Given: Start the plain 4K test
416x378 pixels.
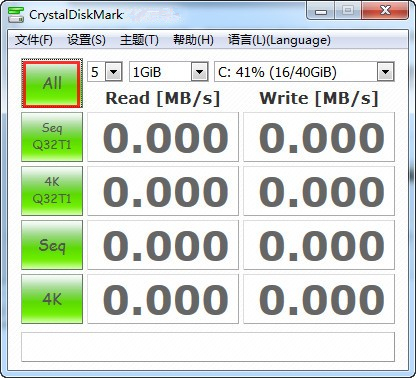Looking at the screenshot, I should click(x=52, y=299).
